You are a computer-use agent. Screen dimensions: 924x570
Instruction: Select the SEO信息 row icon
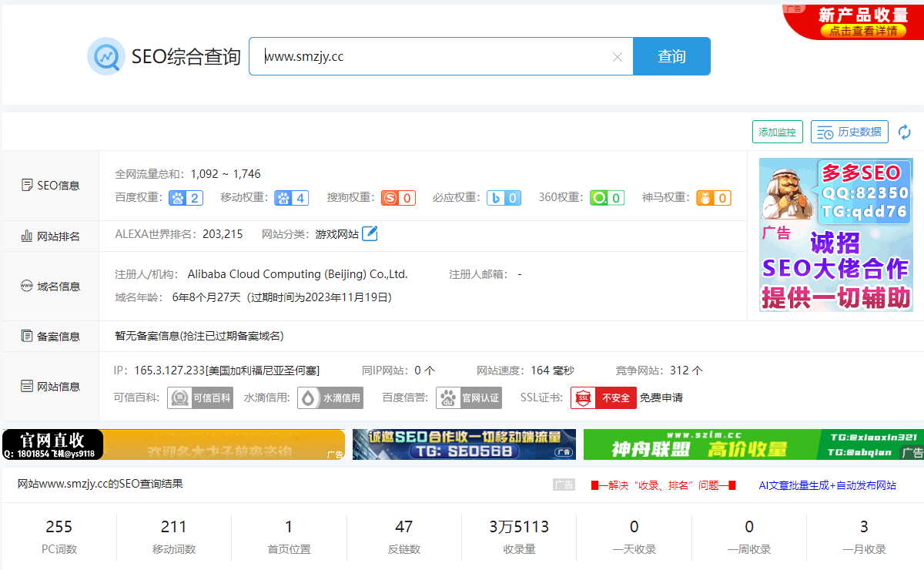pyautogui.click(x=26, y=186)
